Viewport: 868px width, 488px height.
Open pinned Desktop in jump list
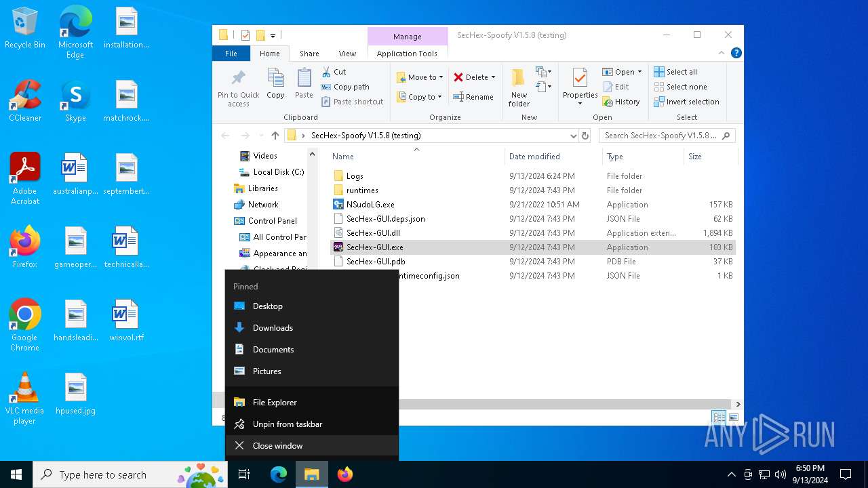[x=312, y=306]
